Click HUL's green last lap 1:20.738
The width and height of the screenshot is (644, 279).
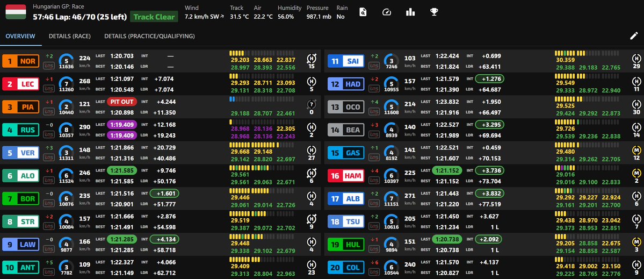pyautogui.click(x=447, y=239)
